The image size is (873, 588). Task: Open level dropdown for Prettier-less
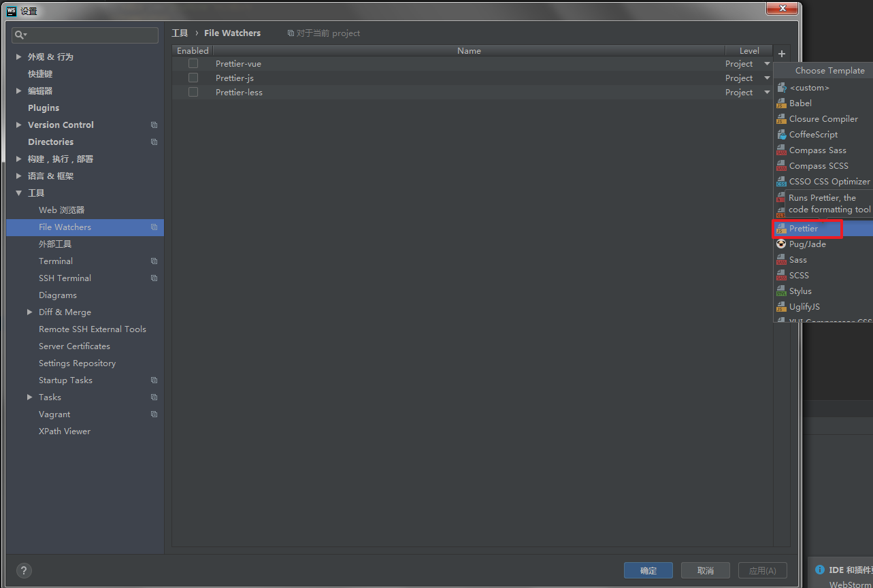(767, 93)
